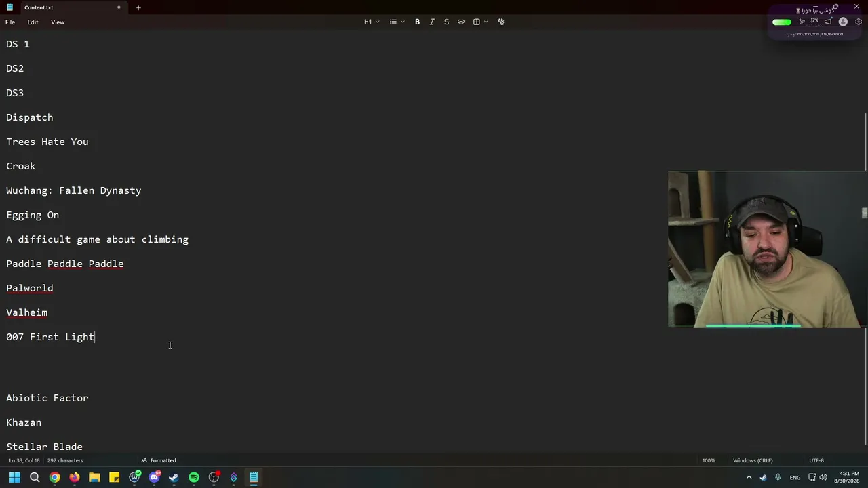The height and width of the screenshot is (488, 868).
Task: Open the circular taskbar app with red badge
Action: (x=214, y=477)
